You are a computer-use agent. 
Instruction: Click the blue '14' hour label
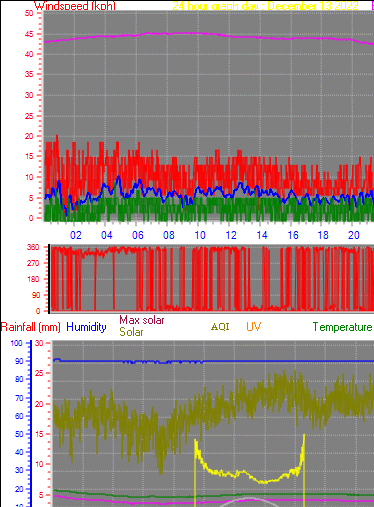262,235
